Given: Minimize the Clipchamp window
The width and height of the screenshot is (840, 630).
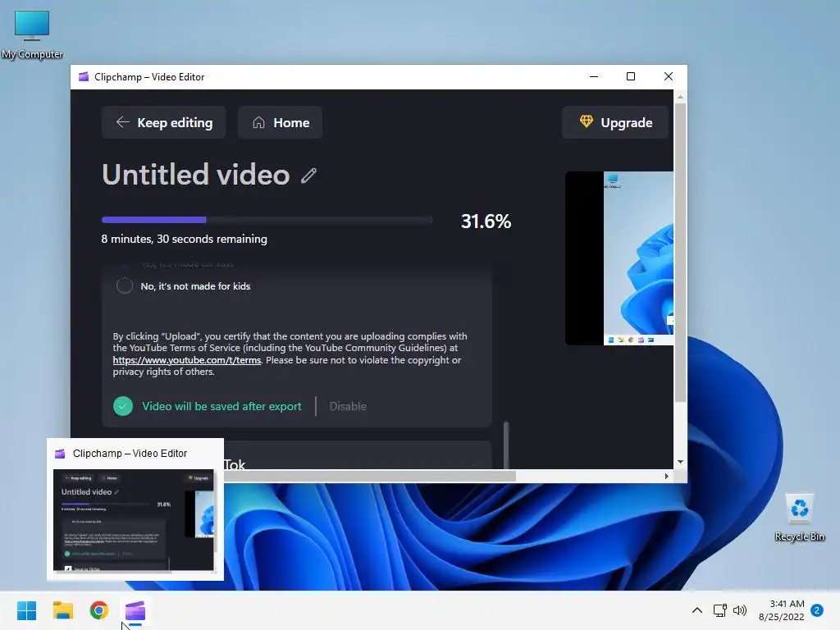Looking at the screenshot, I should click(x=594, y=76).
